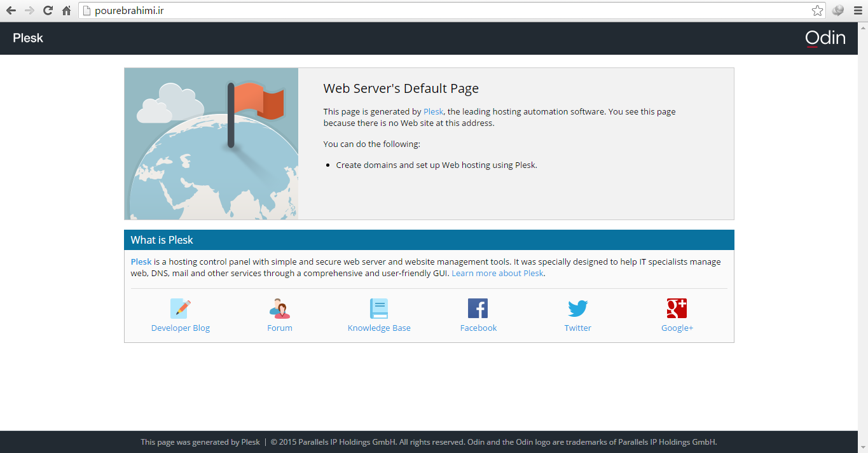The width and height of the screenshot is (868, 453).
Task: Click the Plesk title in the header
Action: [28, 38]
